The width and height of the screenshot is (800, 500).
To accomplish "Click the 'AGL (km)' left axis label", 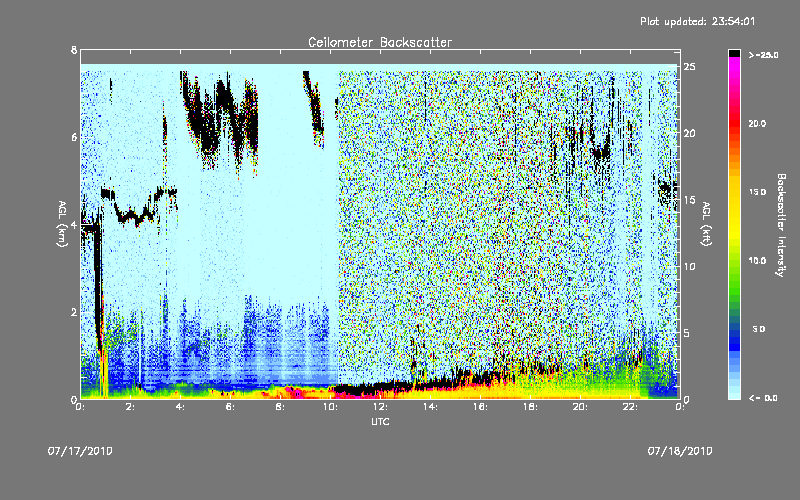I will pos(62,224).
